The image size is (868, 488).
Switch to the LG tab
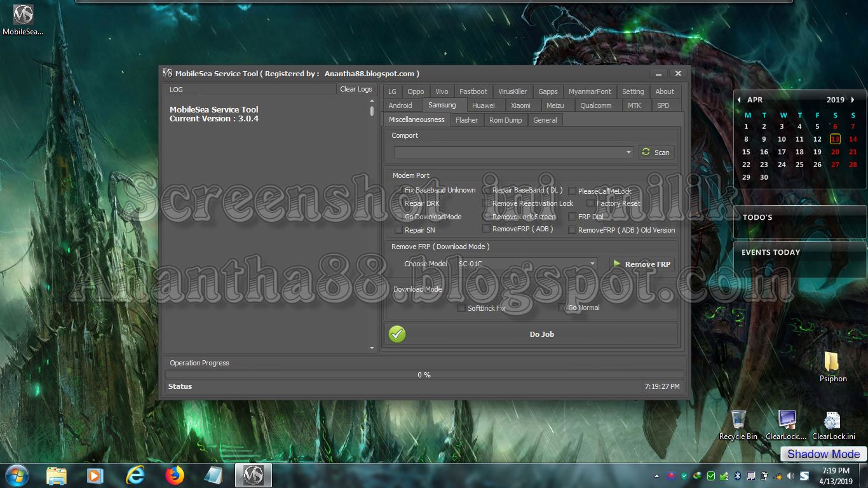point(392,91)
